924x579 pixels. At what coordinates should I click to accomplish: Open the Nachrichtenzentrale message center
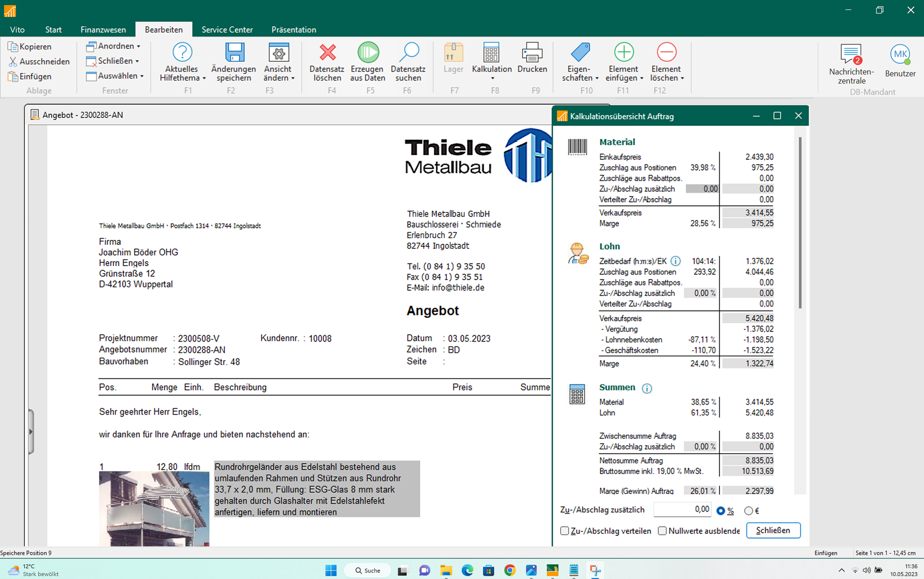pos(851,64)
